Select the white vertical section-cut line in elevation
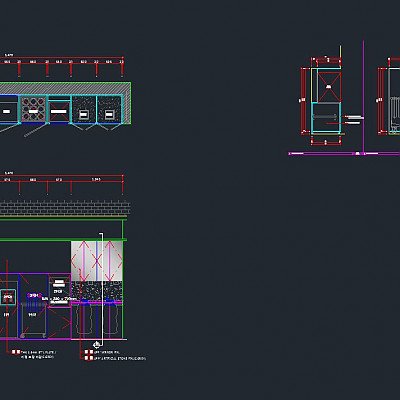The image size is (400, 400). tap(101, 289)
